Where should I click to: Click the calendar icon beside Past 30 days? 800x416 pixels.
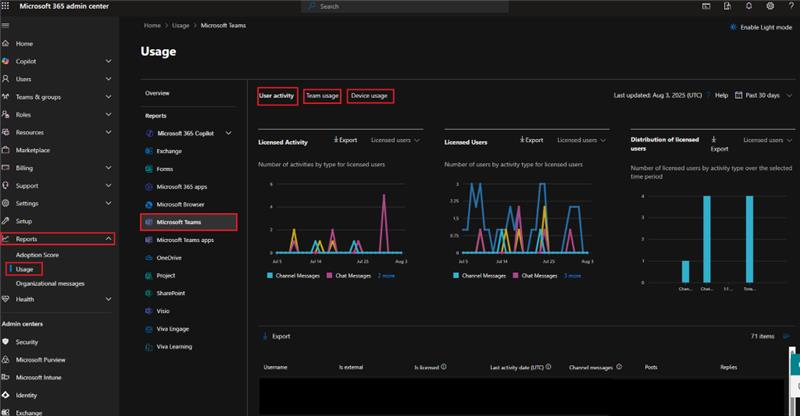coord(738,95)
